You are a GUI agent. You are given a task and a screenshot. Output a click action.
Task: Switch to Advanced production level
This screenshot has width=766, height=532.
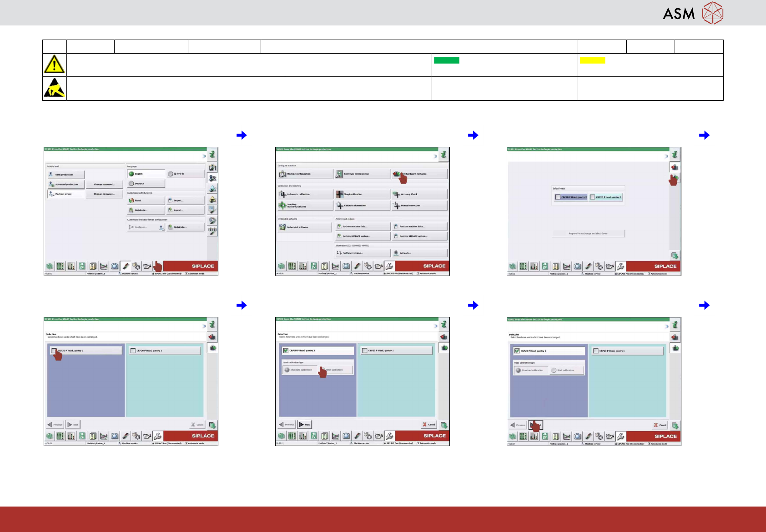(66, 184)
